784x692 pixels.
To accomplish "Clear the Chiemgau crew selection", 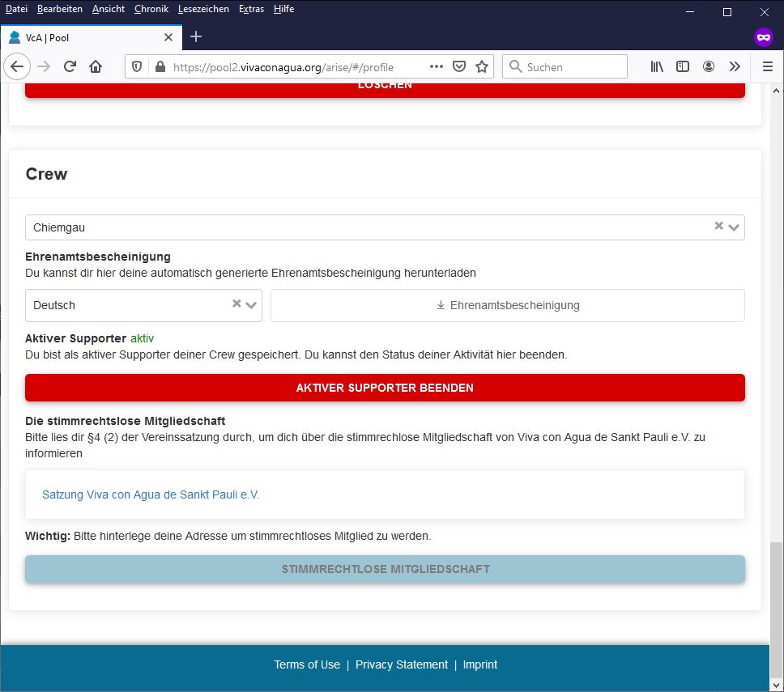I will pyautogui.click(x=718, y=227).
